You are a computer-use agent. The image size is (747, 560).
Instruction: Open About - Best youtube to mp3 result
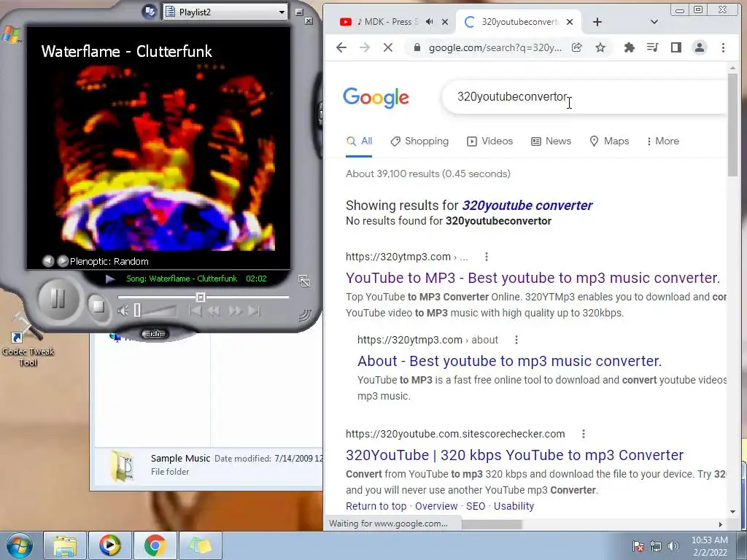pos(509,361)
